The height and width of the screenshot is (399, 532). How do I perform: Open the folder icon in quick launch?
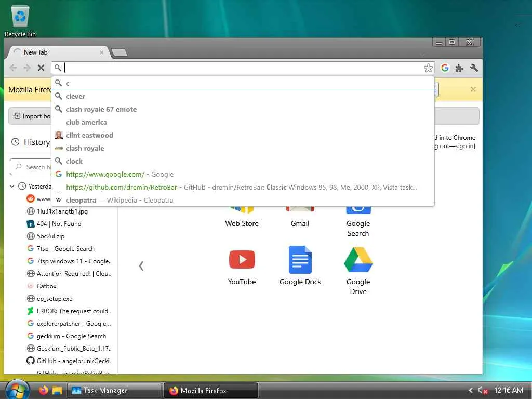pyautogui.click(x=57, y=391)
